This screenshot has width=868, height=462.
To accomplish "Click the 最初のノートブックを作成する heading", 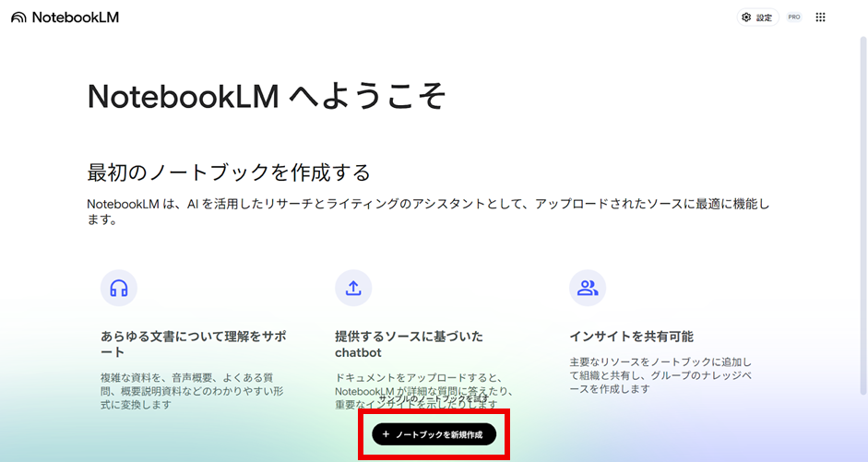I will click(x=229, y=172).
